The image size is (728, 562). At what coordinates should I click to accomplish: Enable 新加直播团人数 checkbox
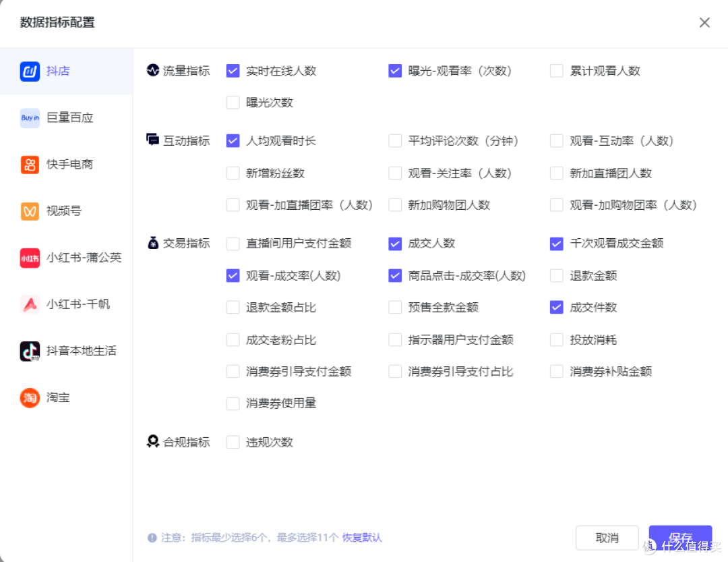point(557,173)
